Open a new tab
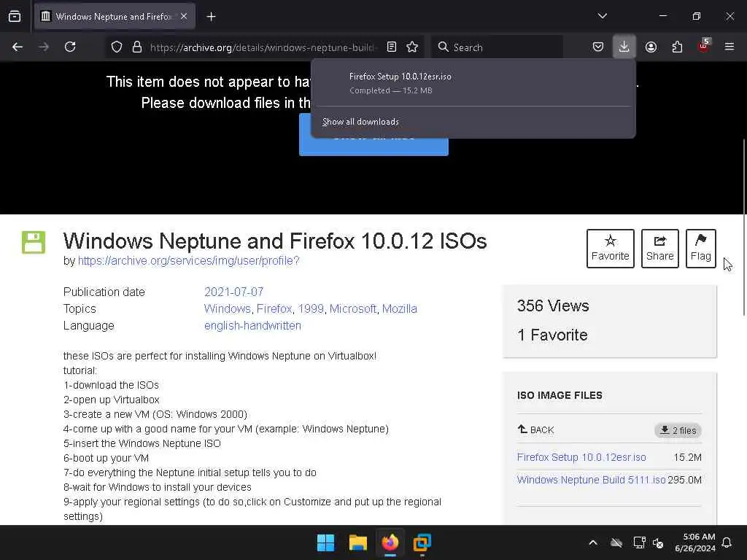The width and height of the screenshot is (747, 560). click(x=211, y=17)
